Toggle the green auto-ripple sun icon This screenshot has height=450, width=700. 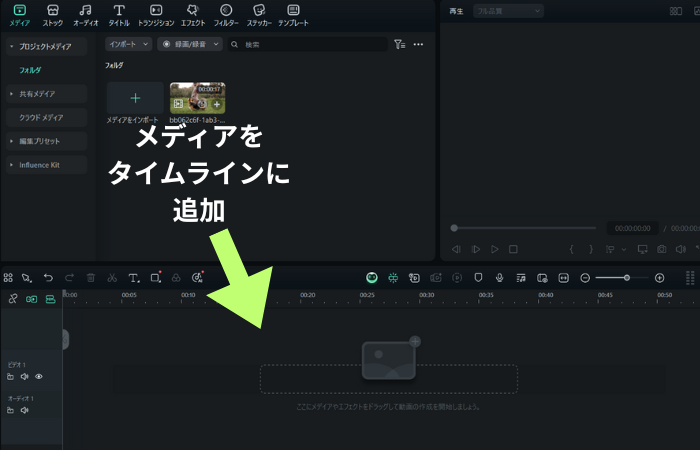[393, 278]
